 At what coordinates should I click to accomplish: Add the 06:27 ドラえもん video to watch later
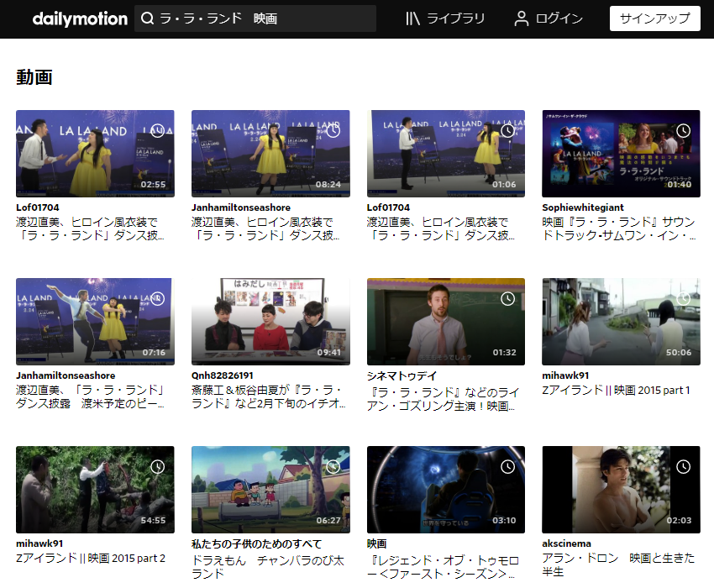pos(333,467)
